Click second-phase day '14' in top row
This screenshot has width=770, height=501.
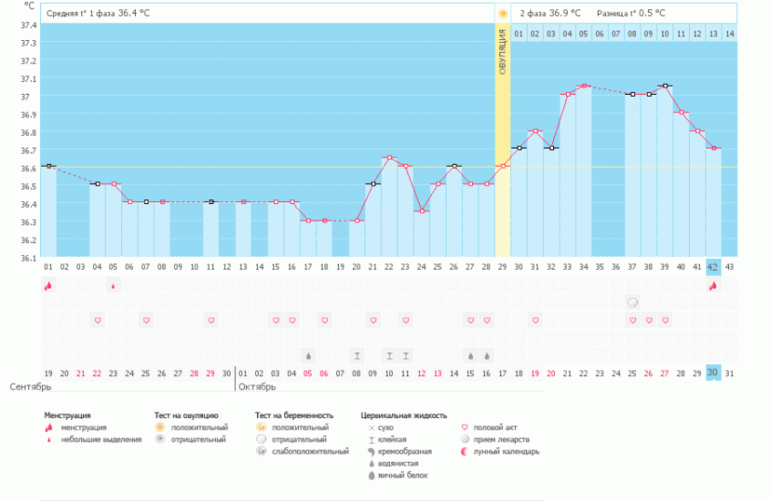click(x=730, y=34)
